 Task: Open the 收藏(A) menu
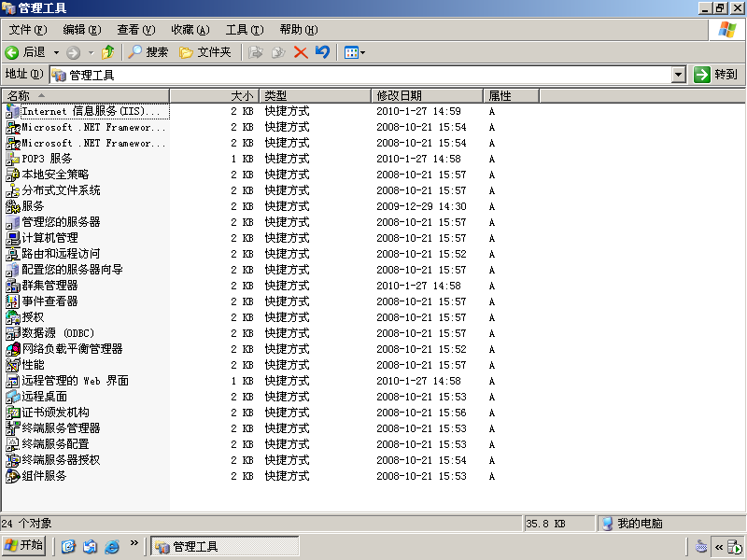point(190,30)
